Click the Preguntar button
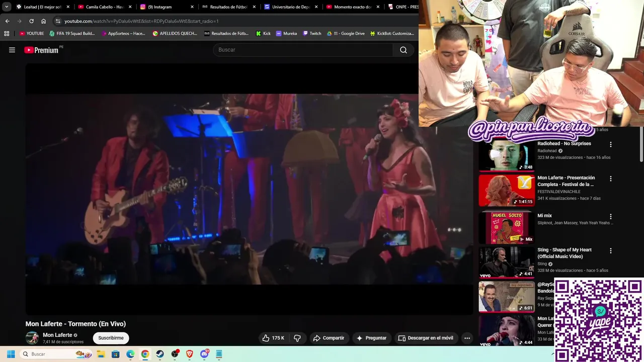Screen dimensions: 644x362 pos(371,338)
